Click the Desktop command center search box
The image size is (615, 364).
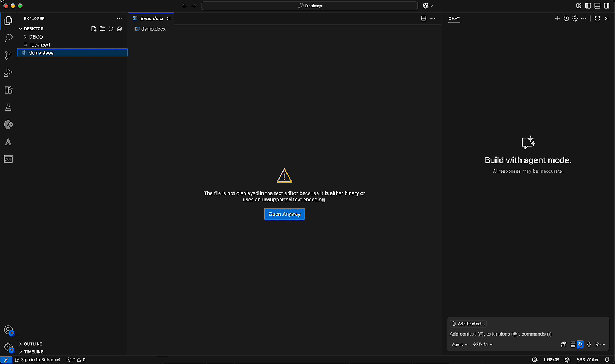click(x=309, y=6)
